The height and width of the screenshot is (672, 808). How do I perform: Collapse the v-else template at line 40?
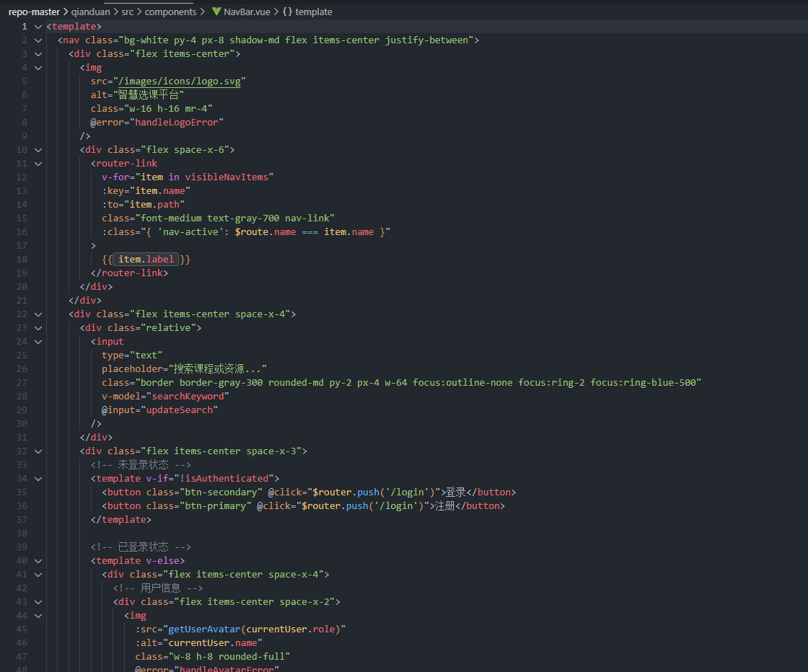38,561
